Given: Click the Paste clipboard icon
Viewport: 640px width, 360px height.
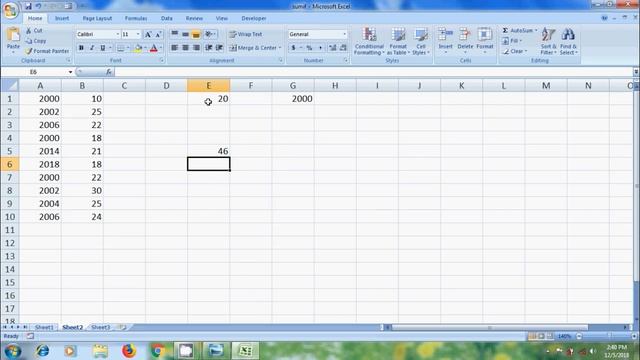Looking at the screenshot, I should point(13,35).
